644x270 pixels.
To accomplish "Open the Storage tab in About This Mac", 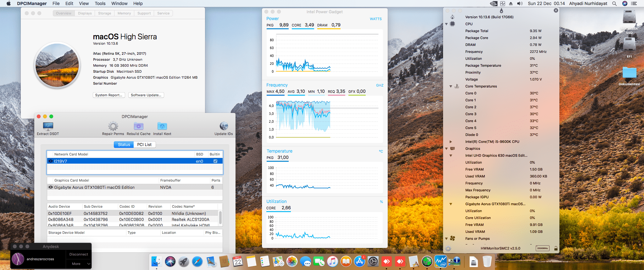I will [104, 13].
